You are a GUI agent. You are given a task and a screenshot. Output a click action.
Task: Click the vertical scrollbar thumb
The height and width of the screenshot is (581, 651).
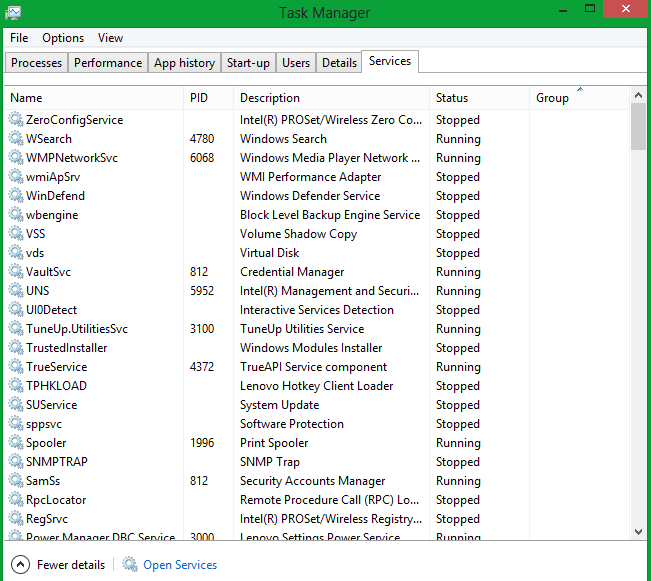tap(638, 127)
